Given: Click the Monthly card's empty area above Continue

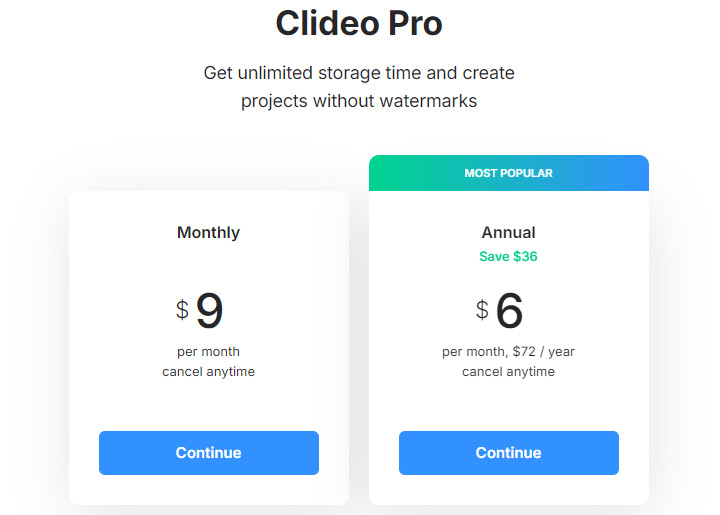Looking at the screenshot, I should [x=208, y=405].
